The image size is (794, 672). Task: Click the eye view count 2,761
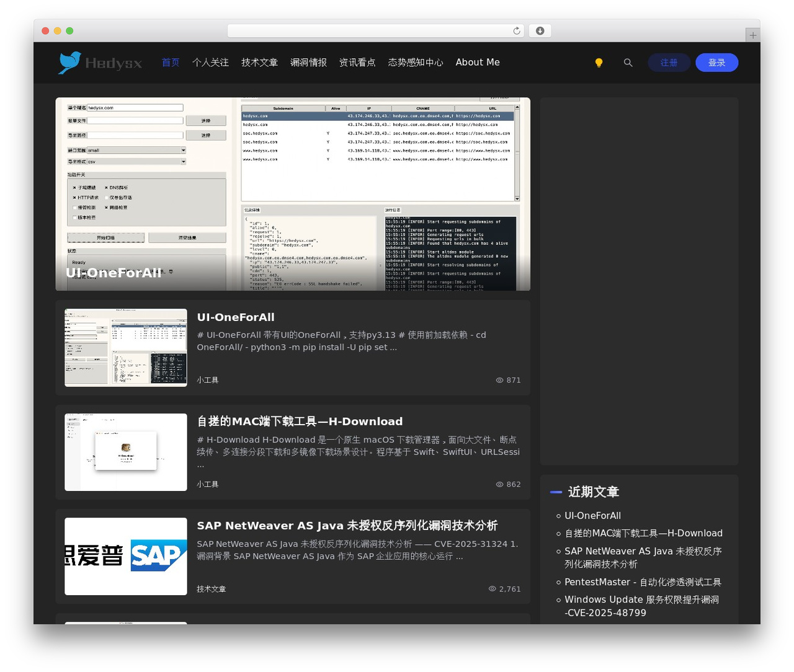pos(504,589)
